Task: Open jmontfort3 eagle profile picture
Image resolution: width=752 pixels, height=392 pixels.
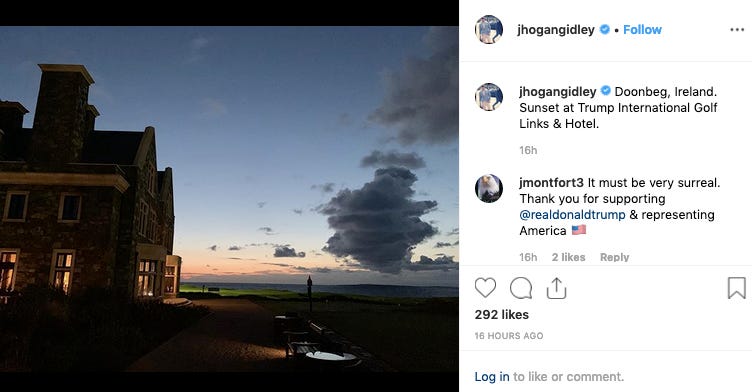Action: point(489,189)
